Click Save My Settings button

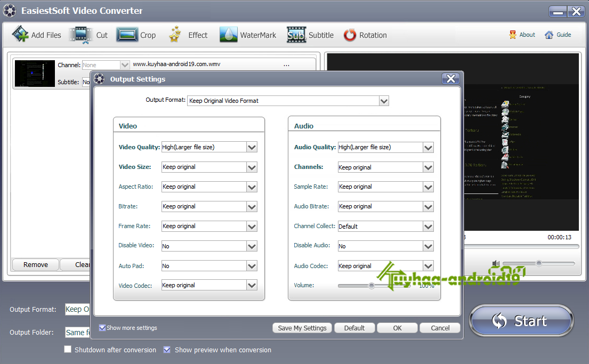302,328
